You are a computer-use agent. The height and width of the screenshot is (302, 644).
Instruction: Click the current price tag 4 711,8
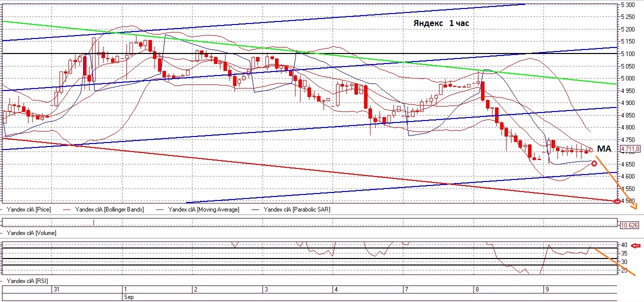pos(630,149)
